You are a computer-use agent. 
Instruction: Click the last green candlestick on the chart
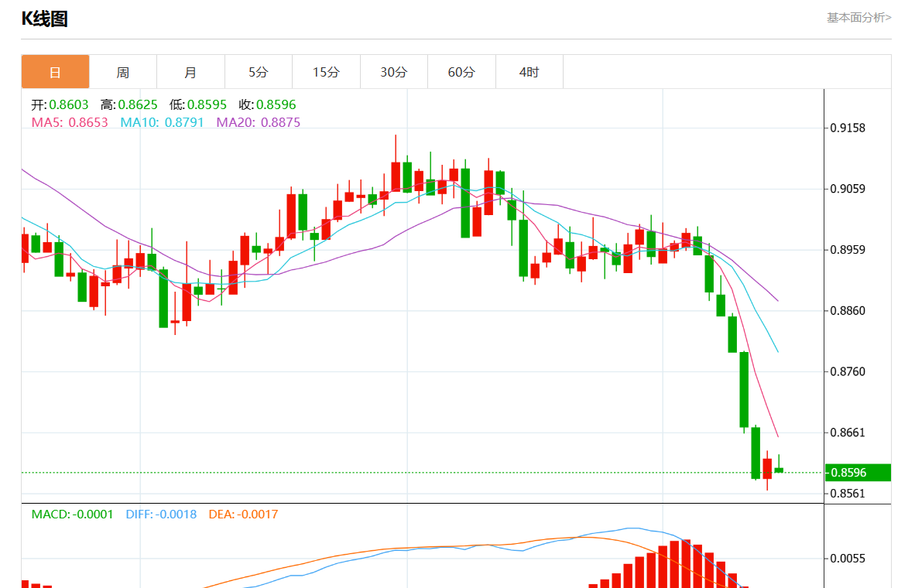pyautogui.click(x=779, y=470)
